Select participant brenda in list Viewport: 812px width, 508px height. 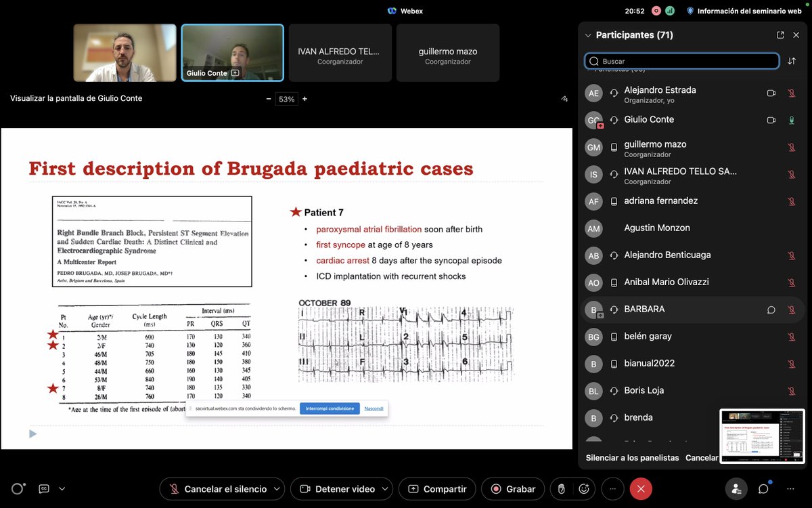[693, 418]
